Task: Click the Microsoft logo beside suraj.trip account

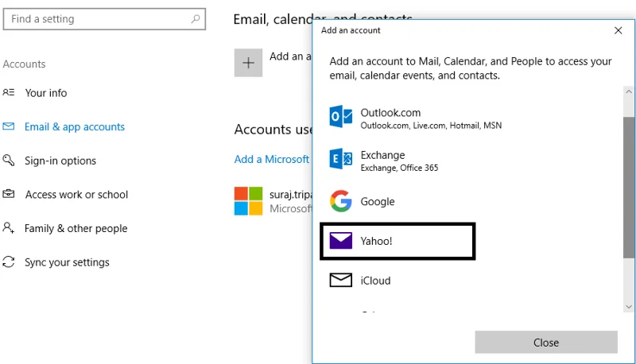Action: (x=248, y=201)
